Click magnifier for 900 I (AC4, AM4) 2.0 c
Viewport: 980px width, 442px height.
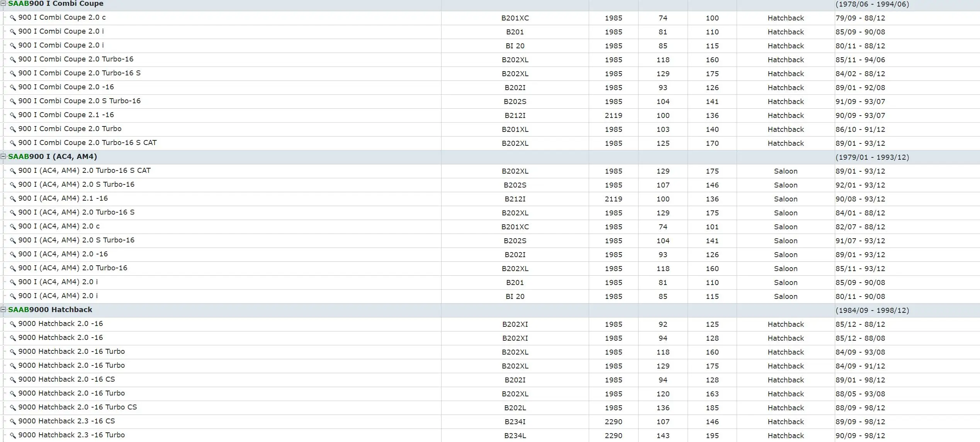13,227
